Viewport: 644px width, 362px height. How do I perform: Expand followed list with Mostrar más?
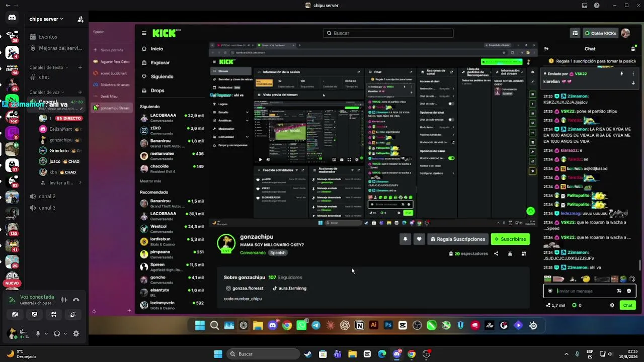(150, 181)
